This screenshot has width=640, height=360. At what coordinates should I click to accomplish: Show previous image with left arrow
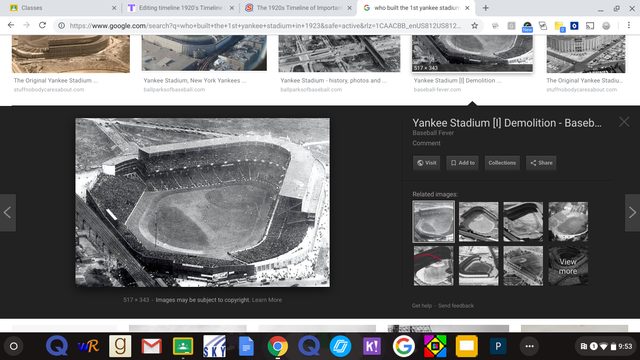pyautogui.click(x=8, y=213)
